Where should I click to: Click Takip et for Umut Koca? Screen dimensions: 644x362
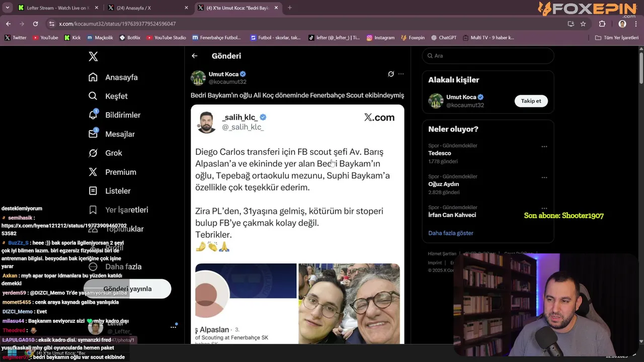tap(531, 101)
